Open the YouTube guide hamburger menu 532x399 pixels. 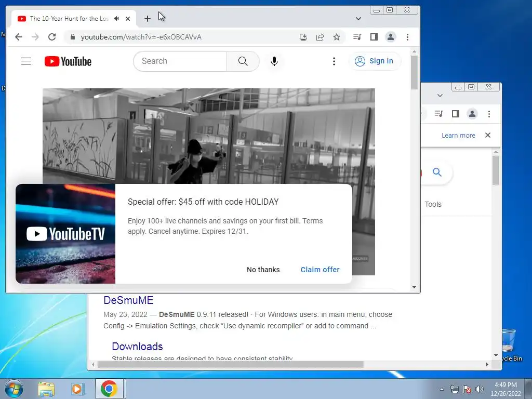26,61
